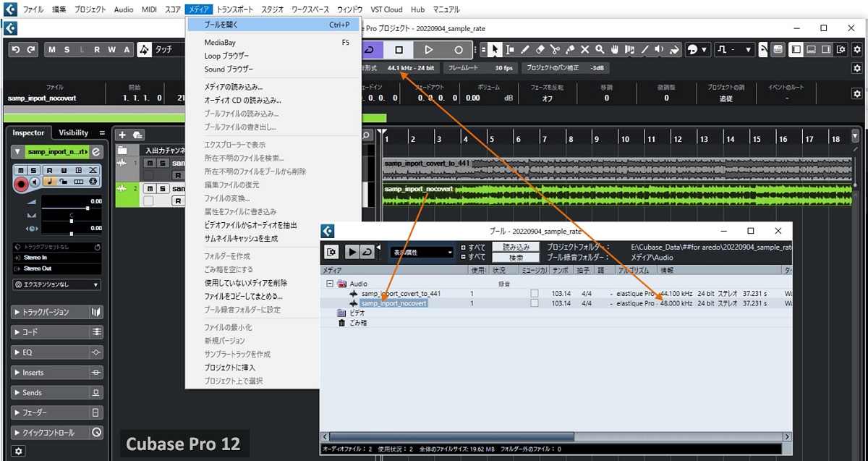Choose MediaBay from the メディア menu

tap(273, 43)
